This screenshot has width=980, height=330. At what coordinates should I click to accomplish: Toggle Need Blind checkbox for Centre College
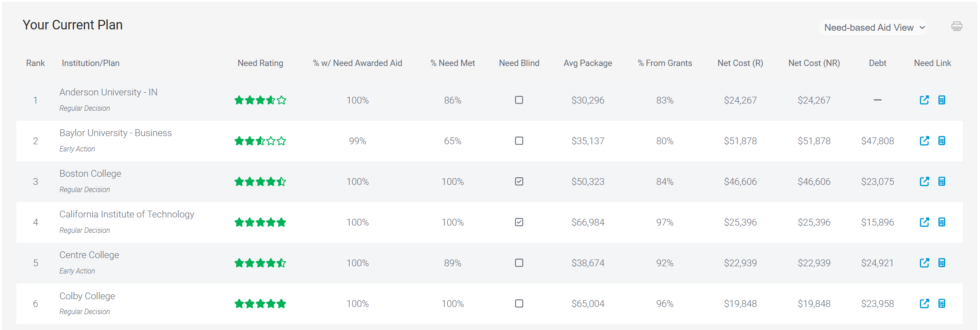[x=519, y=263]
